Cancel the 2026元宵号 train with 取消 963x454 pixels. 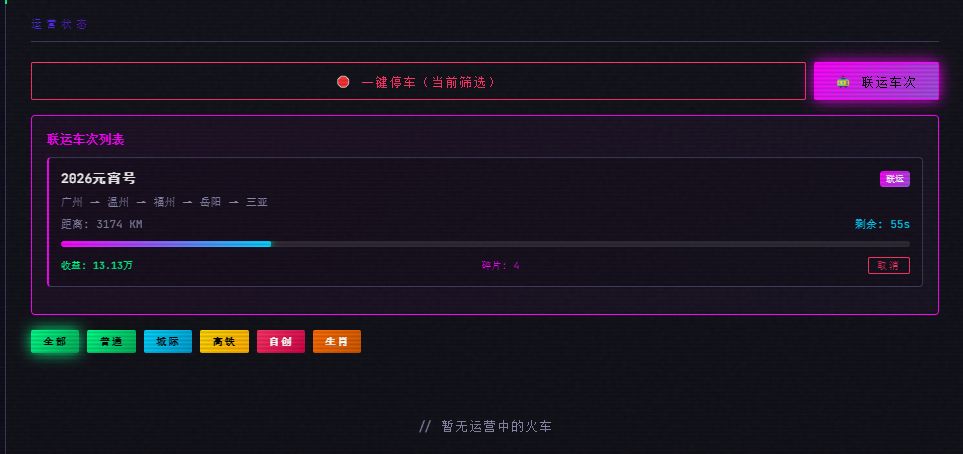coord(888,265)
